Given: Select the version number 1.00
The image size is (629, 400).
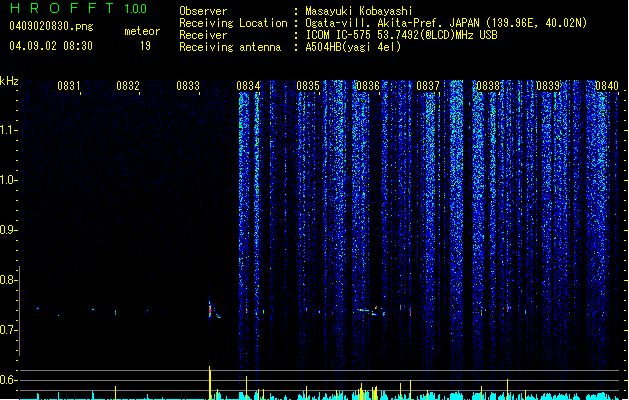Looking at the screenshot, I should pos(136,8).
